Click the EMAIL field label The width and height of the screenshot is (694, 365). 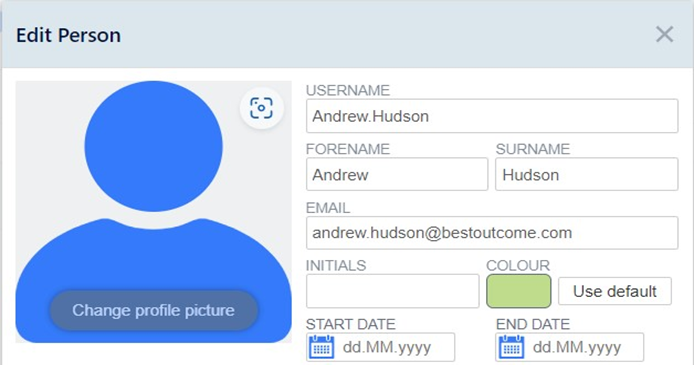point(328,207)
